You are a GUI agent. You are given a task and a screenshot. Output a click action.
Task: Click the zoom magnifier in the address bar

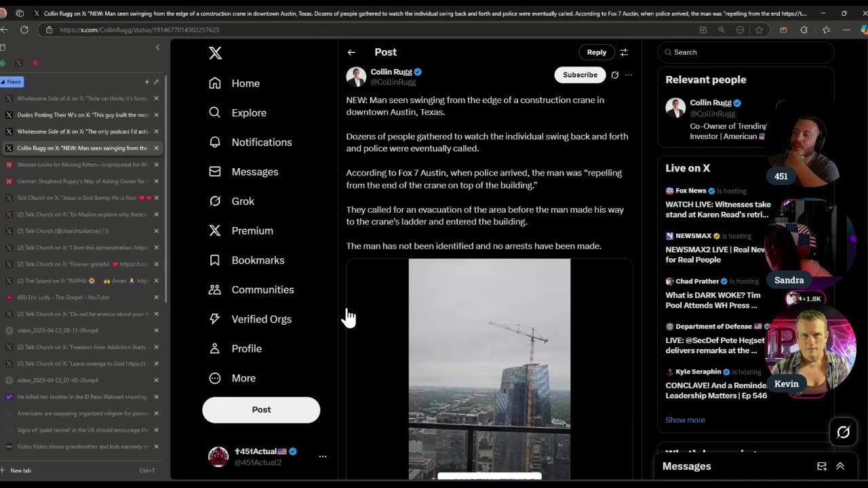click(x=722, y=30)
